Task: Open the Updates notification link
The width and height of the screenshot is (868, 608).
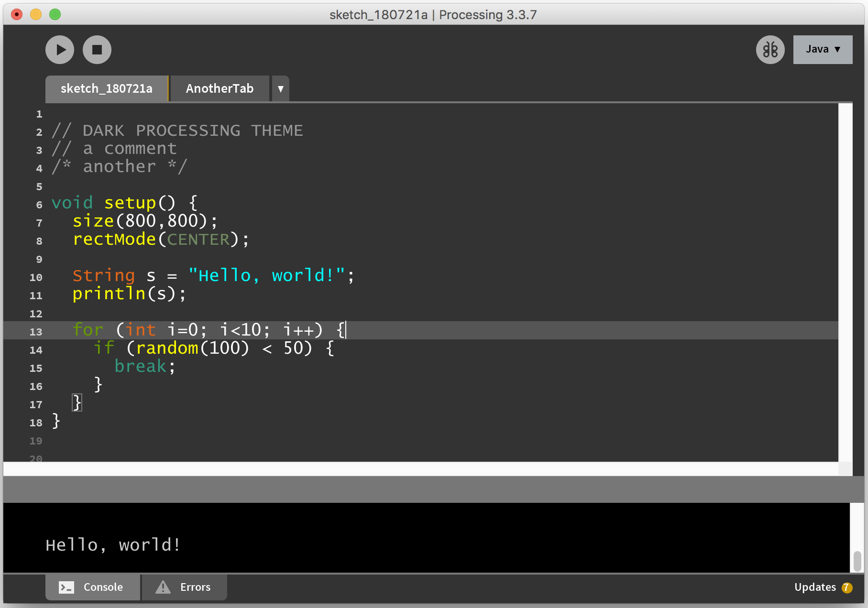Action: pos(815,587)
